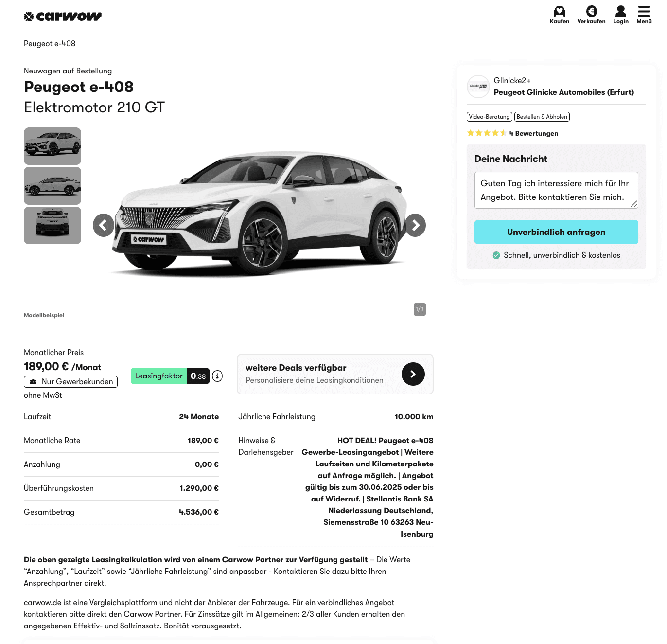Click Unverbindlich anfragen button
The image size is (667, 644).
[x=556, y=232]
